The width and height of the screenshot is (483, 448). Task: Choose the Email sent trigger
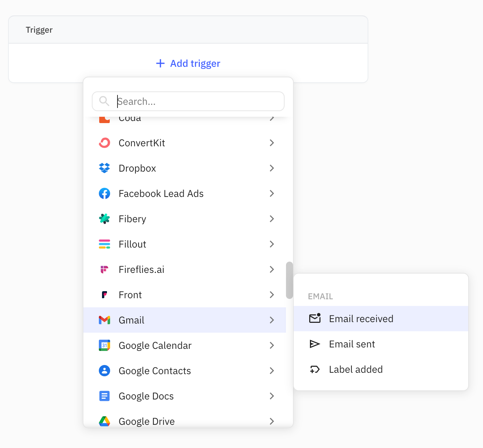381,344
